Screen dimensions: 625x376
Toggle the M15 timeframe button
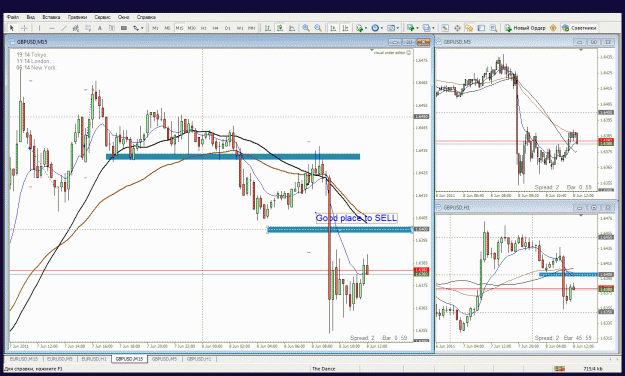(179, 28)
